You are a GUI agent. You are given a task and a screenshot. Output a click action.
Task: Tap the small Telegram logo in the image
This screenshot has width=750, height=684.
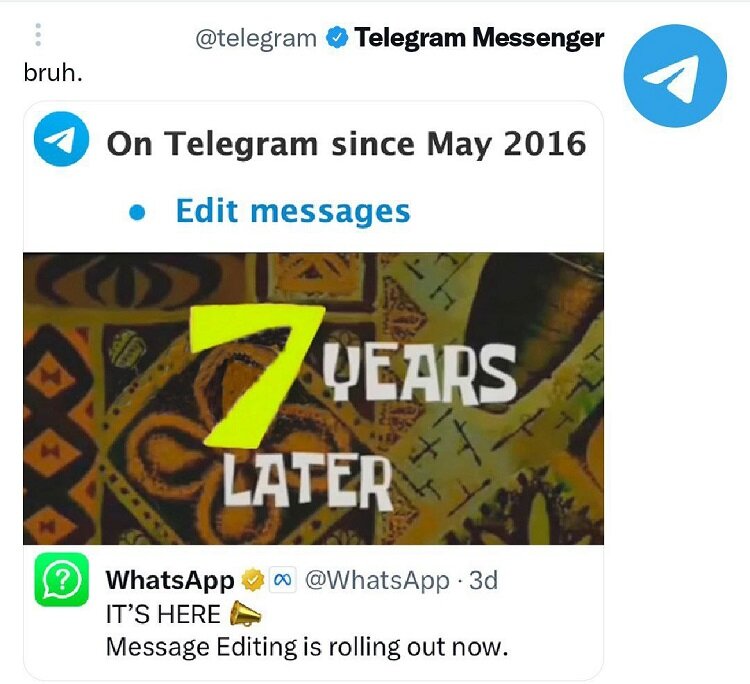[61, 139]
